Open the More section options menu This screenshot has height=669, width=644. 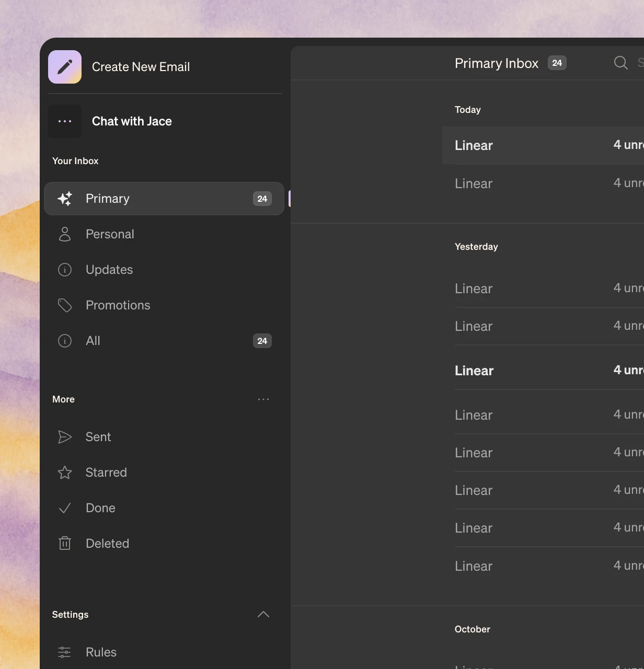pyautogui.click(x=263, y=399)
